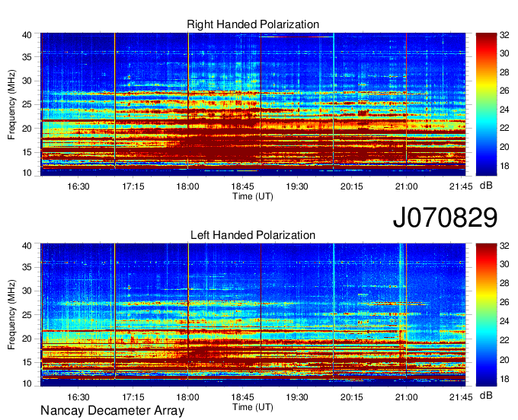Click the "10" frequency tick of Left Handed plot

[x=27, y=383]
